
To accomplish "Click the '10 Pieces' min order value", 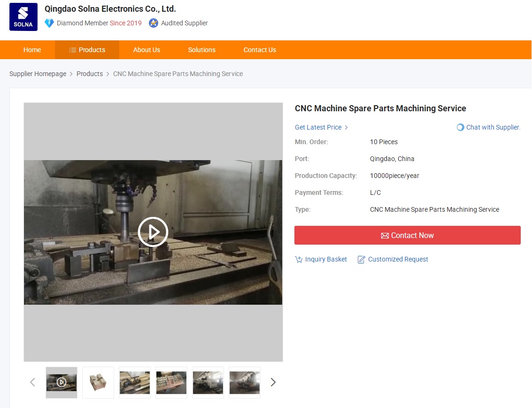I will [x=384, y=142].
